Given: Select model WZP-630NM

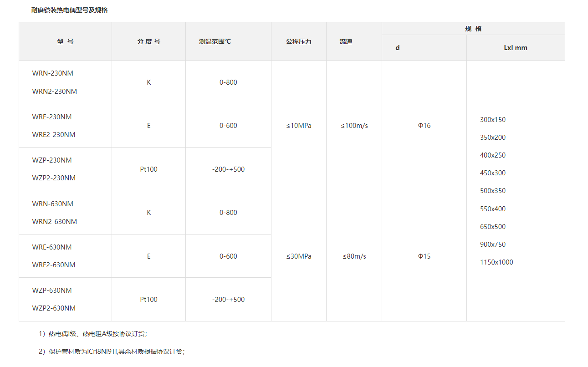Looking at the screenshot, I should 52,291.
